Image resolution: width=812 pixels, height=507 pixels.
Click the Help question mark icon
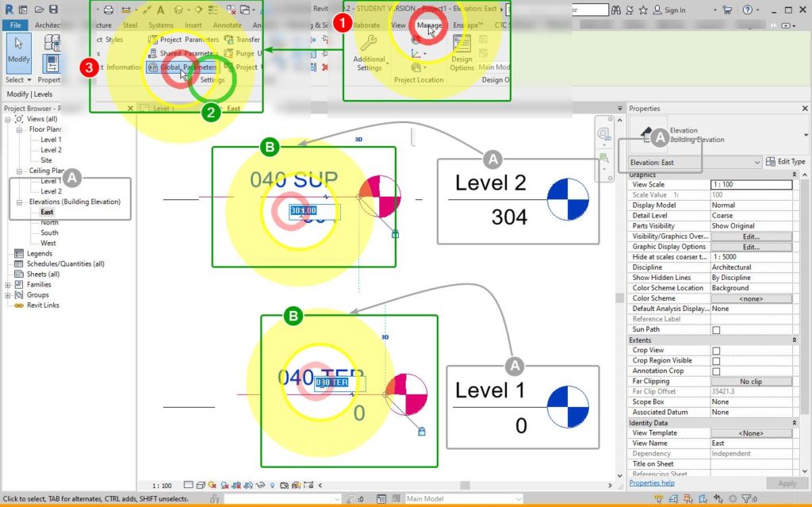tap(747, 10)
